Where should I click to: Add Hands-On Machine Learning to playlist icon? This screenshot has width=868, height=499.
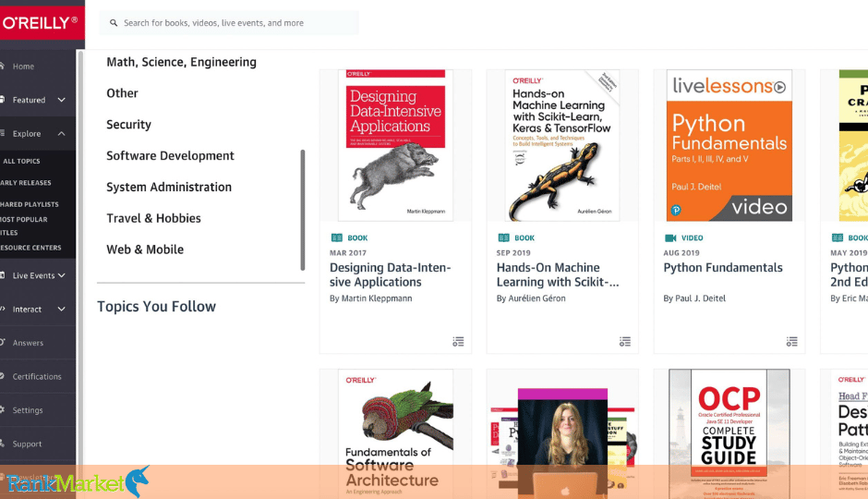(625, 342)
